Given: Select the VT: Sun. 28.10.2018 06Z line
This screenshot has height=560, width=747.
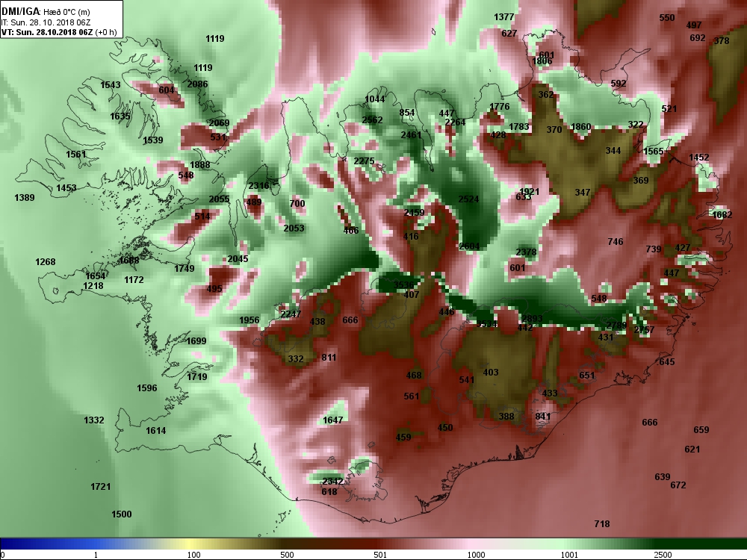Looking at the screenshot, I should point(47,32).
